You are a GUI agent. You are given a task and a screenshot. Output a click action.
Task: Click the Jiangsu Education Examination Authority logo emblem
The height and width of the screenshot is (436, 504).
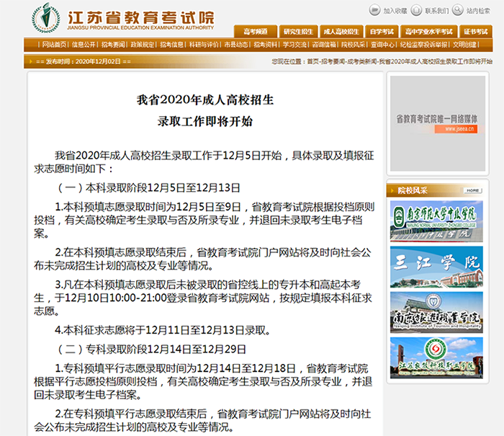pos(46,18)
